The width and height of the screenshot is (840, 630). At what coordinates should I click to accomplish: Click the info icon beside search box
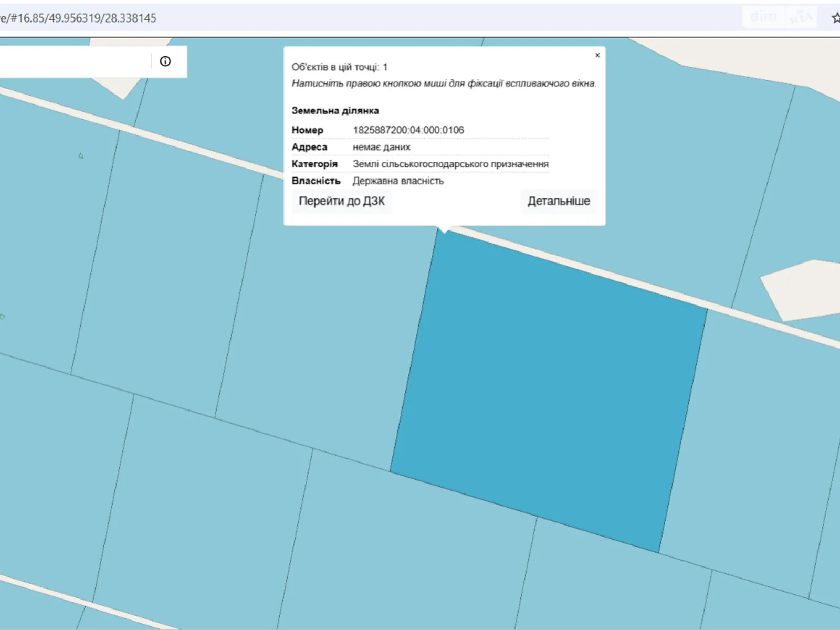(165, 61)
